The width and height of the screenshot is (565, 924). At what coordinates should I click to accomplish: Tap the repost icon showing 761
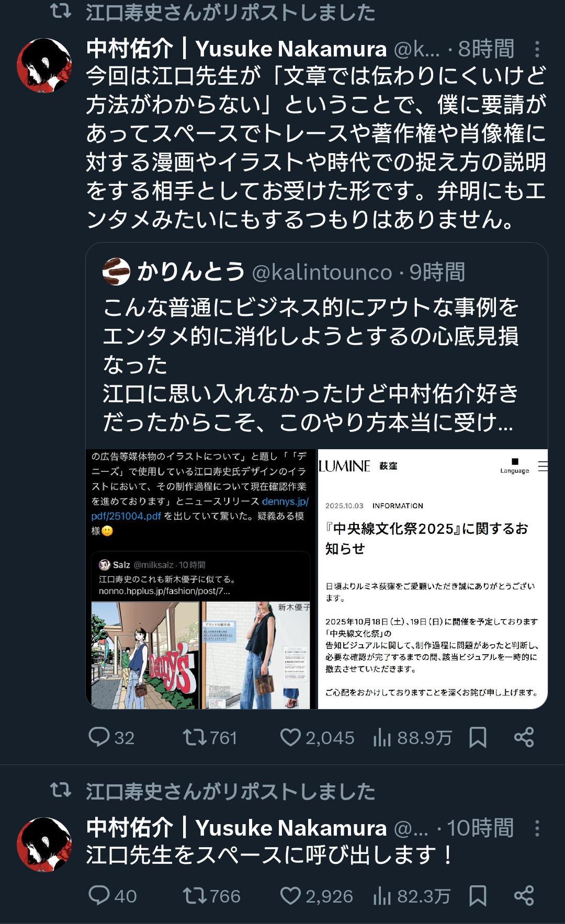pos(194,737)
